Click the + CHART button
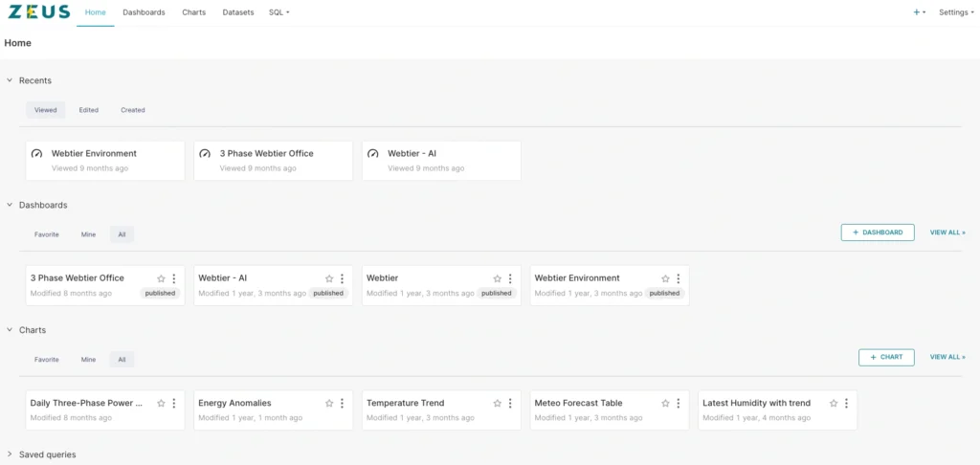The width and height of the screenshot is (980, 465). coord(886,358)
